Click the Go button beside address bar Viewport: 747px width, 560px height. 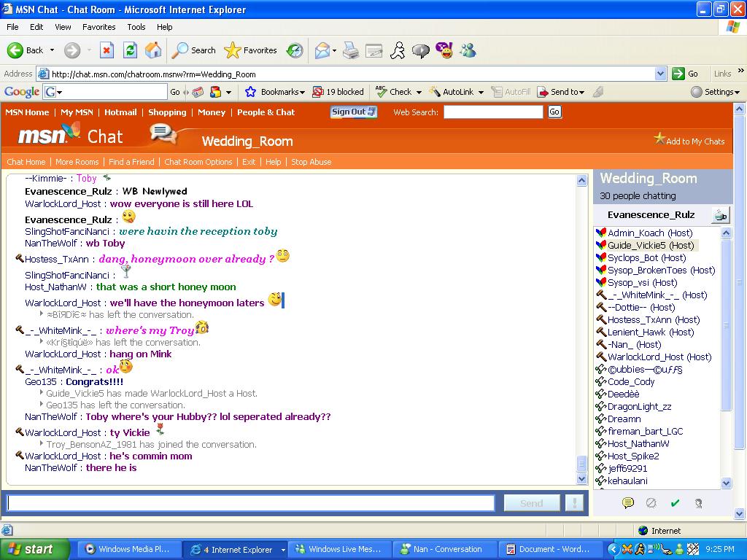(685, 74)
